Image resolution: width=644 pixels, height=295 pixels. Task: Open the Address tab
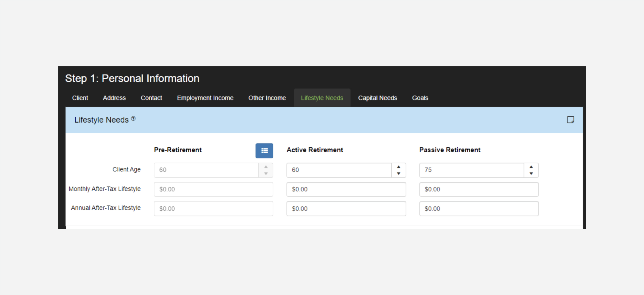pos(114,98)
